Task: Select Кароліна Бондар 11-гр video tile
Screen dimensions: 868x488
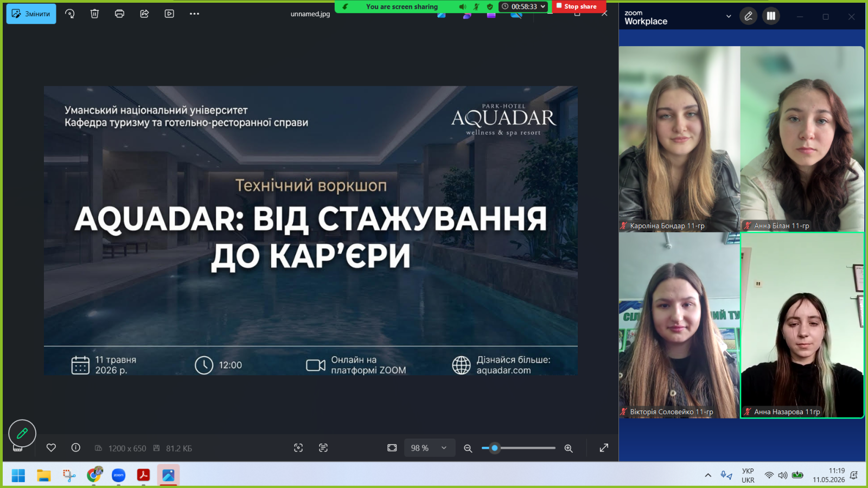Action: pyautogui.click(x=679, y=139)
